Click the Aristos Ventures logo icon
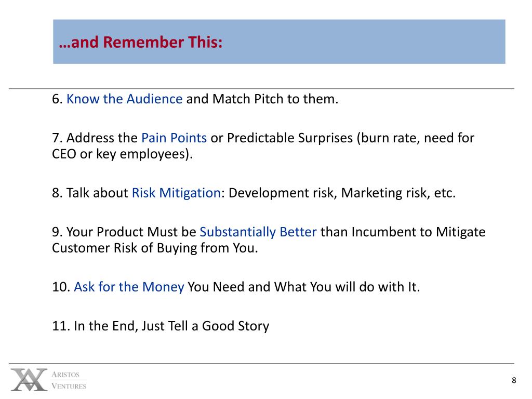This screenshot has width=532, height=399. [x=29, y=379]
